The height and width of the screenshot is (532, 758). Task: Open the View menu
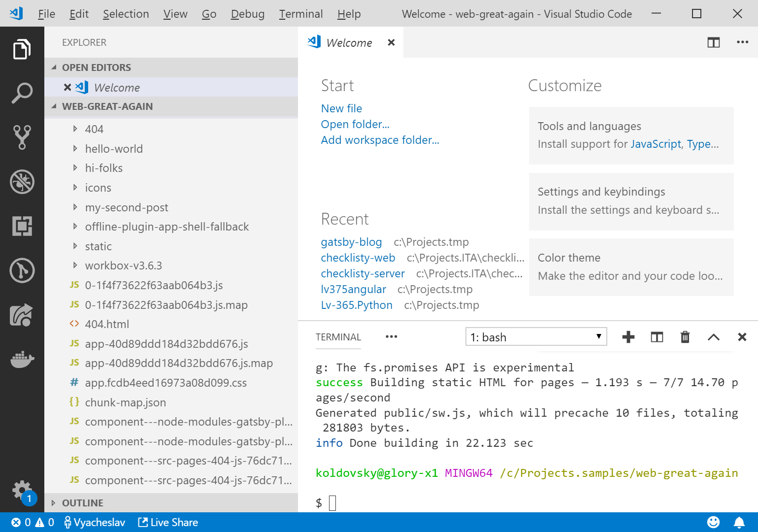(175, 14)
